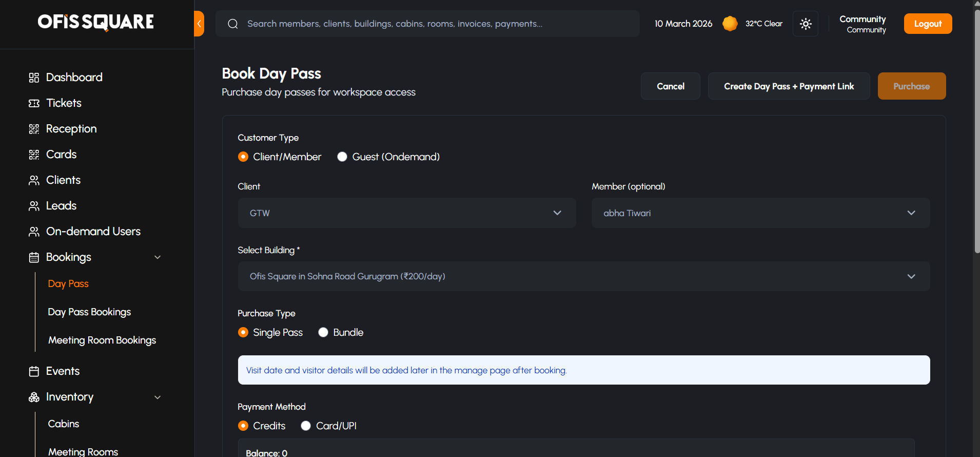Collapse sidebar using orange arrow tab
The width and height of the screenshot is (980, 457).
tap(199, 24)
